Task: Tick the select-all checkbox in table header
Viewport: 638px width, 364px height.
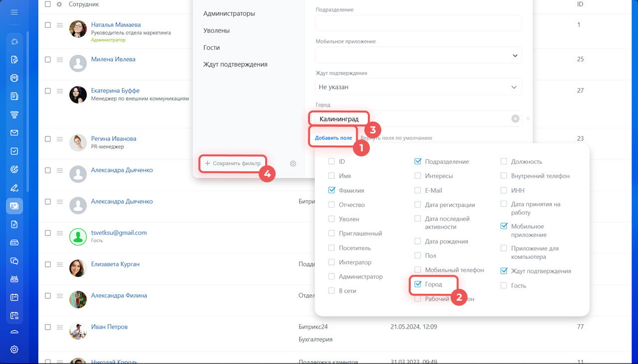Action: (x=47, y=4)
